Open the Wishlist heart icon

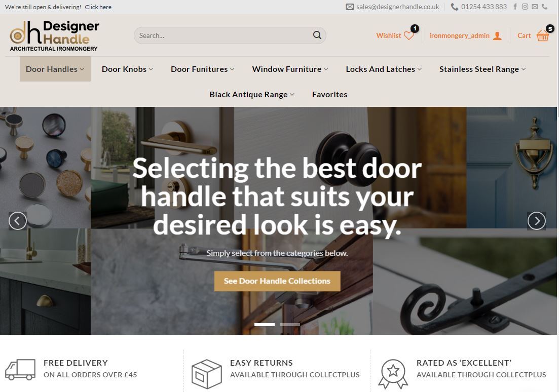point(409,35)
